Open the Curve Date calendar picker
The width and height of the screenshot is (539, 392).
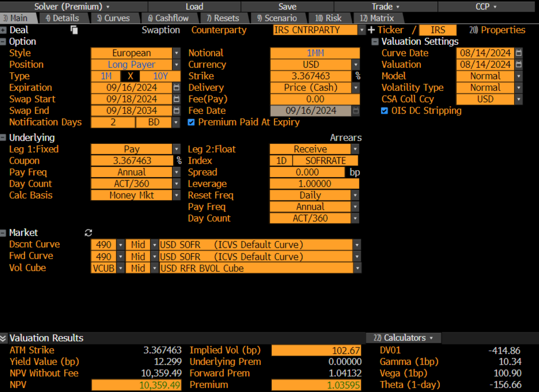(519, 53)
